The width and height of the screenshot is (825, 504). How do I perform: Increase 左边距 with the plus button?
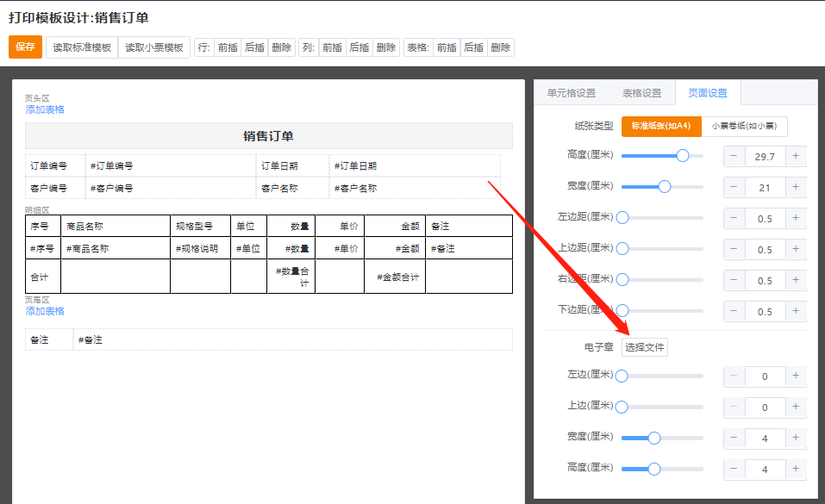[x=795, y=219]
